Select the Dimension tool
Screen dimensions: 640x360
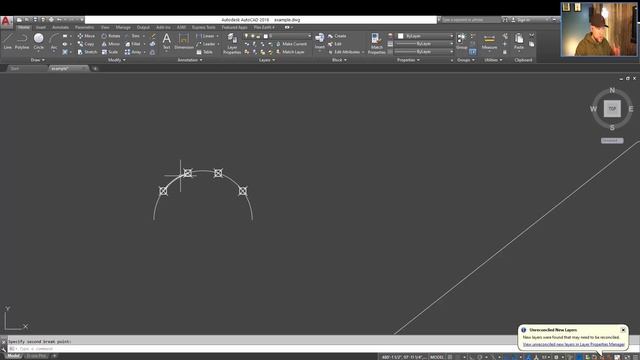pyautogui.click(x=184, y=41)
